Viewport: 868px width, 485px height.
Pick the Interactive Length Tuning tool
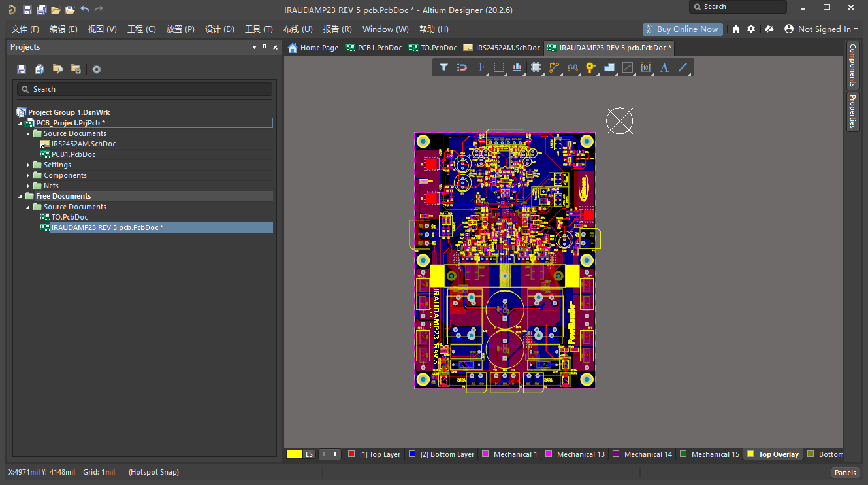coord(573,67)
